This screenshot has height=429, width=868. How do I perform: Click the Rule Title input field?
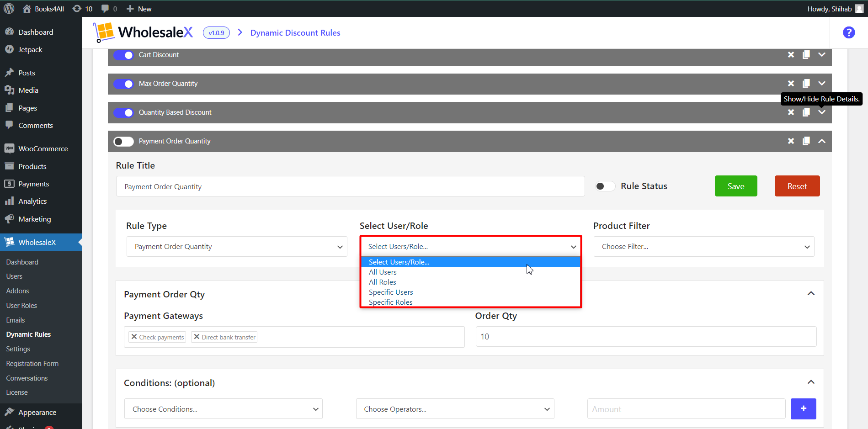(x=350, y=186)
